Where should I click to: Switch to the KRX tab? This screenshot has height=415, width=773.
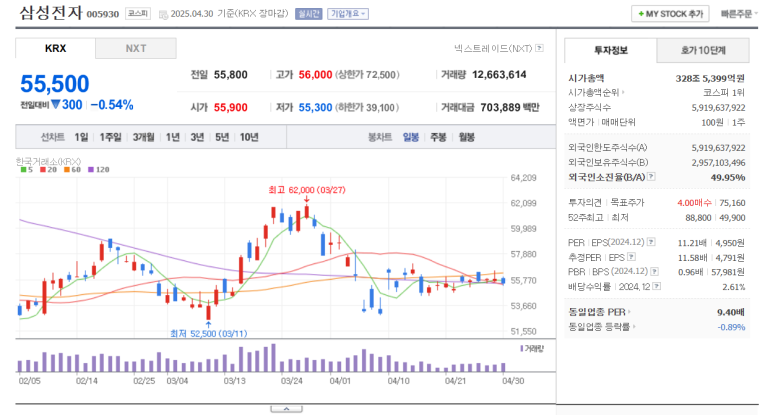[x=55, y=48]
